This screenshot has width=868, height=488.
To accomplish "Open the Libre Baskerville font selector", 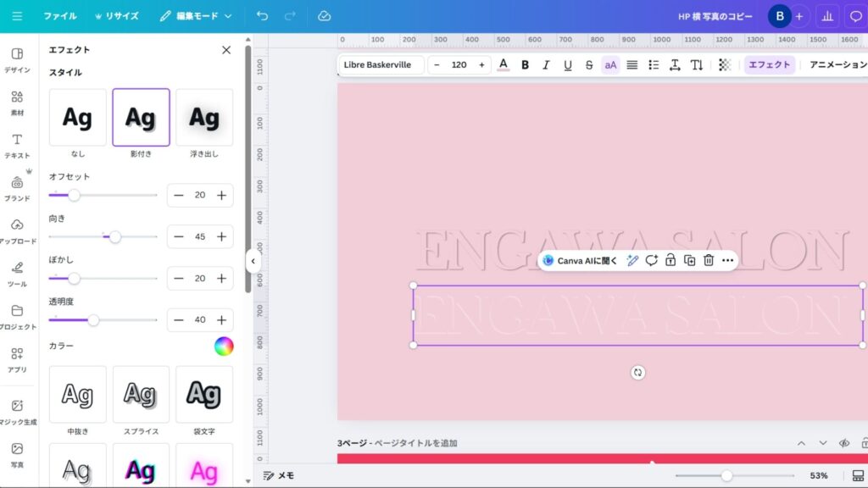I will pos(381,65).
